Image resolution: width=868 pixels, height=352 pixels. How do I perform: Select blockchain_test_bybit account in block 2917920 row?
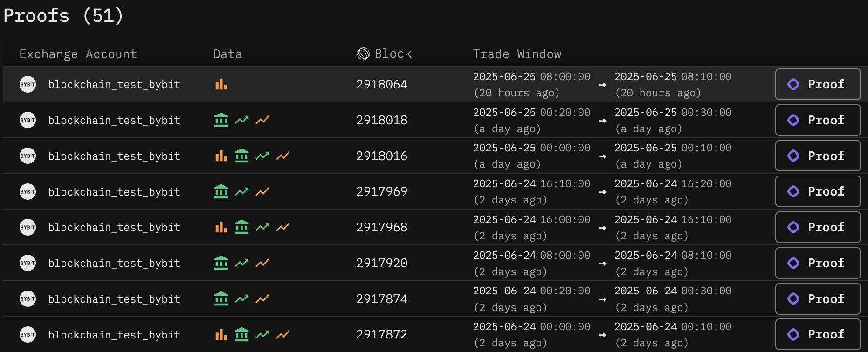click(114, 263)
